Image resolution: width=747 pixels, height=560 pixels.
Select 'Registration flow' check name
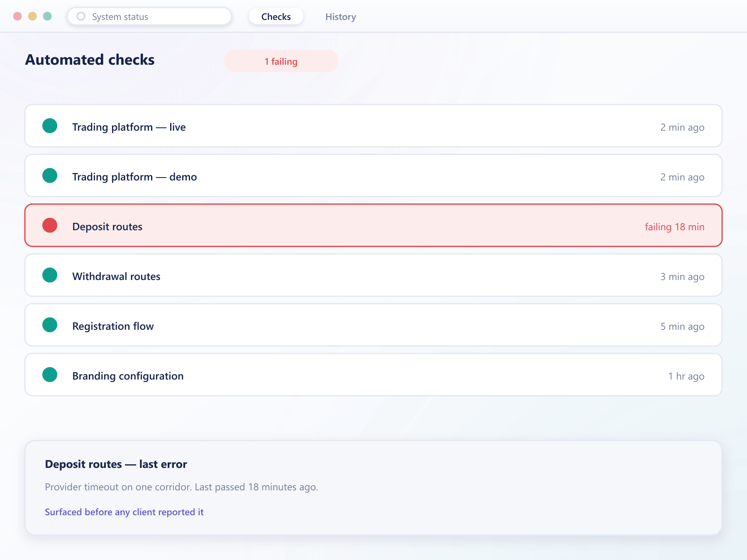113,326
